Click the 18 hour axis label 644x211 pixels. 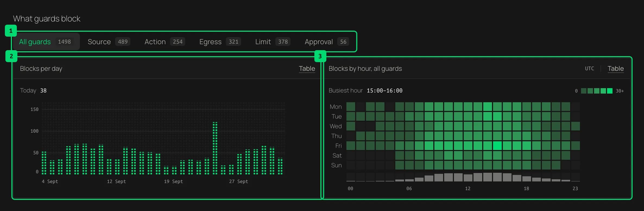526,188
